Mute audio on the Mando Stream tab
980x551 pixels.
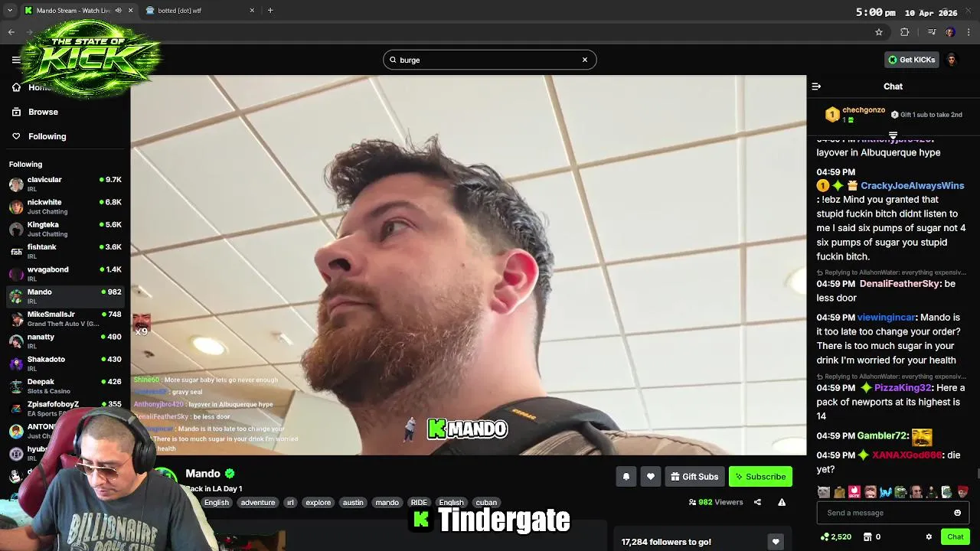pyautogui.click(x=118, y=11)
